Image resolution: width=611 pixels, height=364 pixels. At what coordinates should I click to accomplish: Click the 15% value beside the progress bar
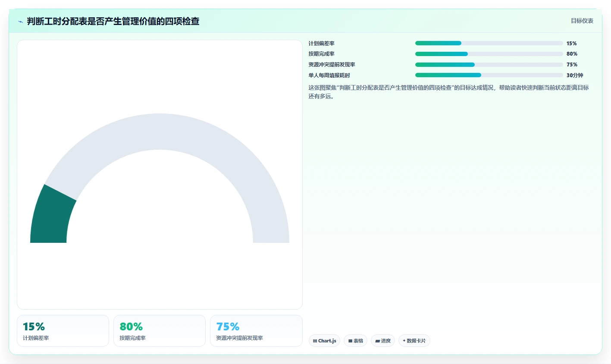571,44
